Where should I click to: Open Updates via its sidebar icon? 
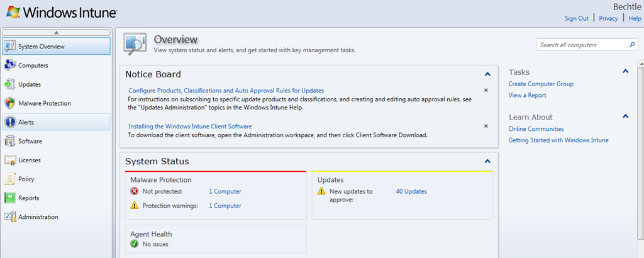10,84
